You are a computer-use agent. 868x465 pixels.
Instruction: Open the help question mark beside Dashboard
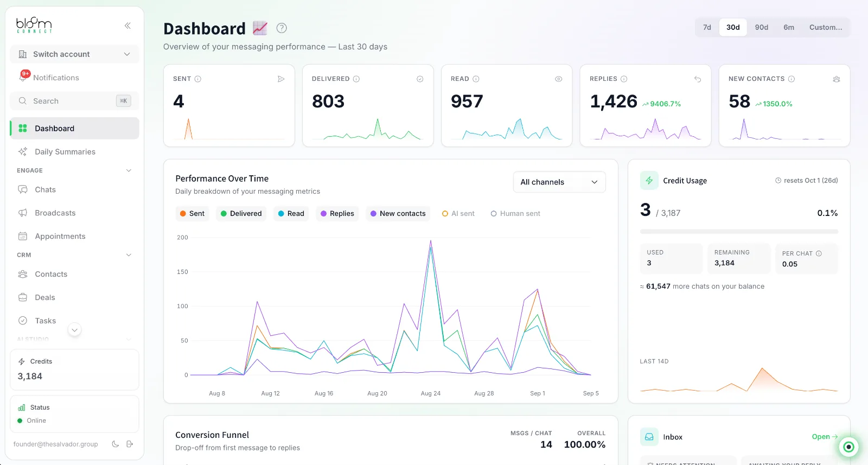(x=282, y=28)
